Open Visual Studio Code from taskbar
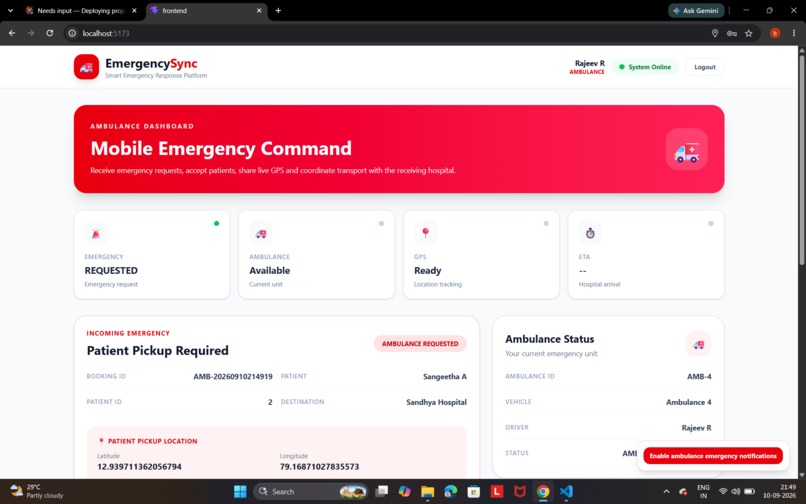The width and height of the screenshot is (806, 504). click(x=566, y=492)
